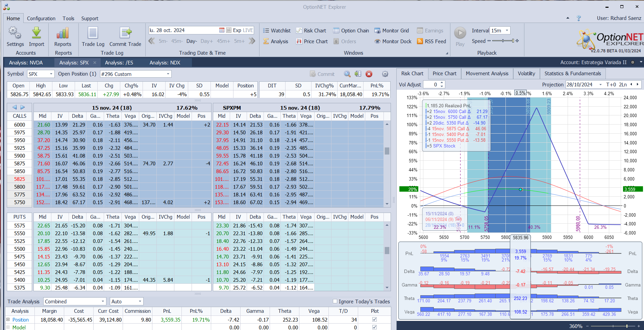Switch to the Volatility tab

(526, 74)
